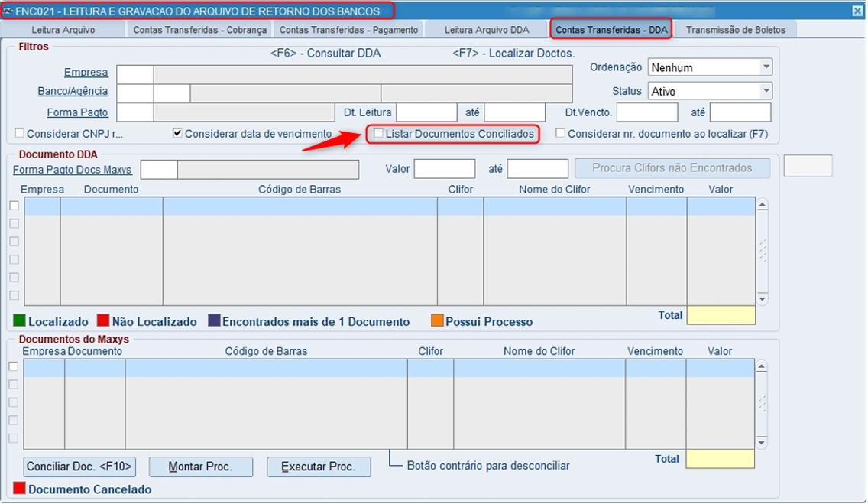Check Considerar nr. documento ao localizar (F7)

click(561, 134)
